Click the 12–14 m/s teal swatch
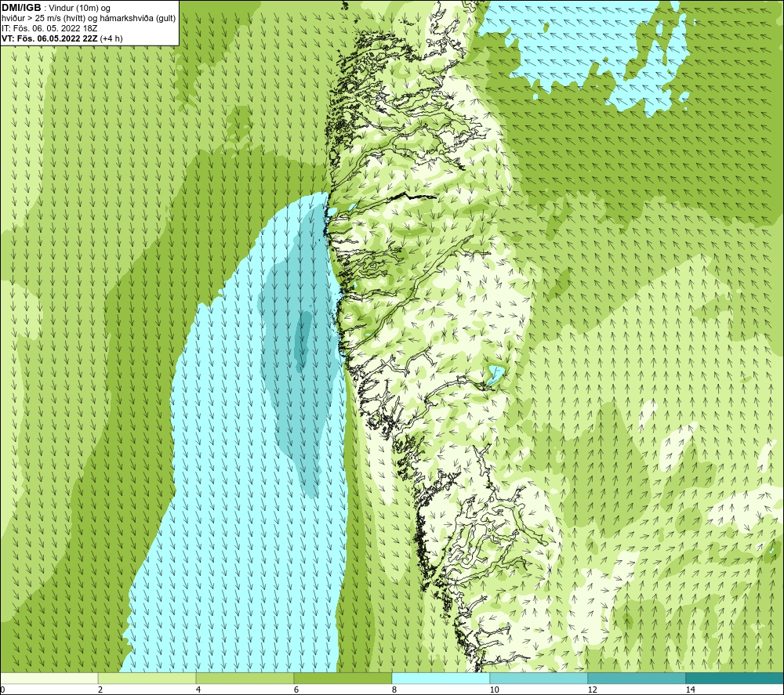The width and height of the screenshot is (784, 695). pos(637,678)
